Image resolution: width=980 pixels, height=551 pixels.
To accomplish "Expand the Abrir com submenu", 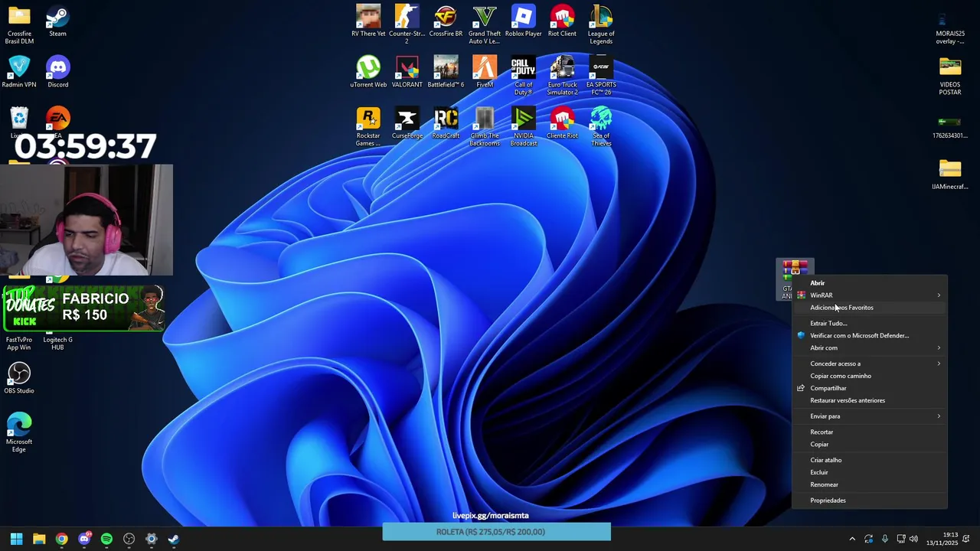I will (870, 348).
